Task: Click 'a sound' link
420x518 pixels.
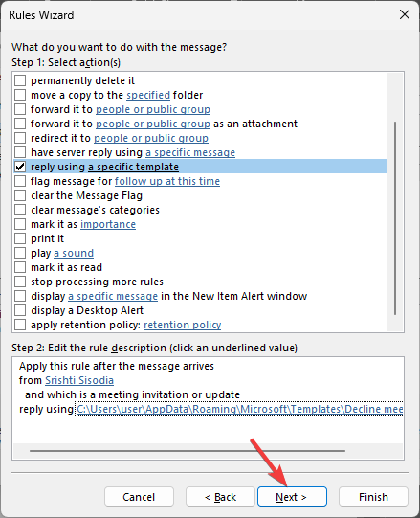Action: pos(74,253)
